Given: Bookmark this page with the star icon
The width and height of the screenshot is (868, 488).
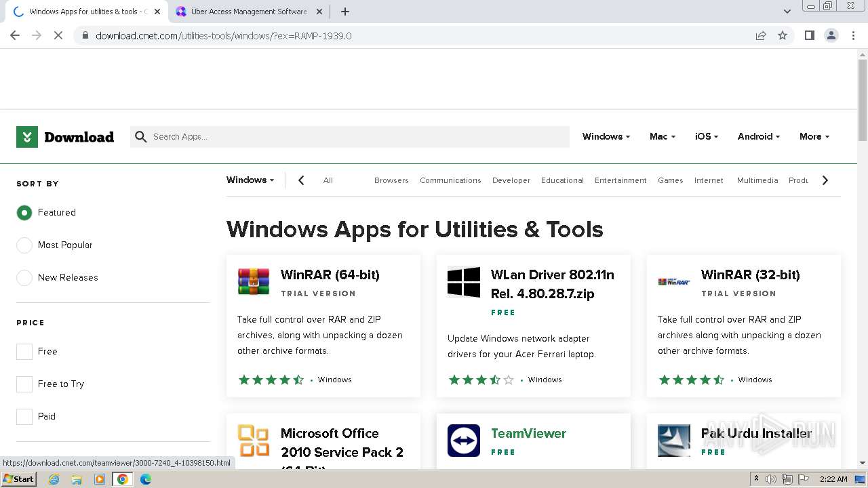Looking at the screenshot, I should pyautogui.click(x=783, y=35).
